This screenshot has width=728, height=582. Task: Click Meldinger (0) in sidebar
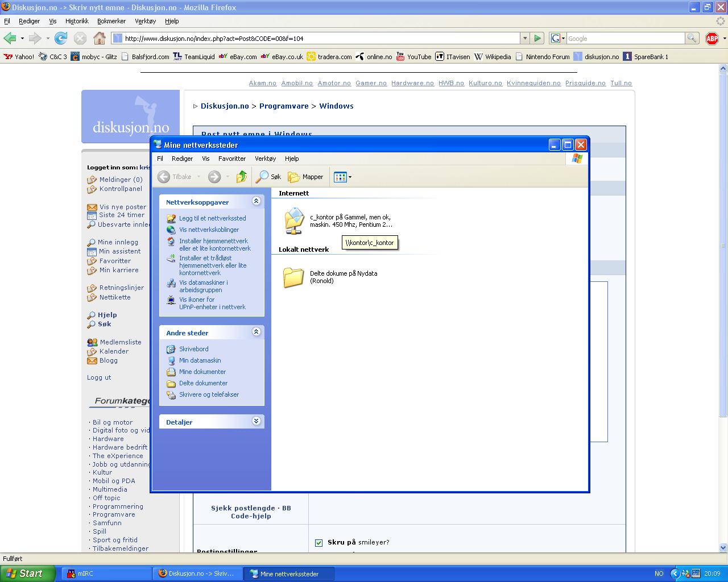(121, 180)
